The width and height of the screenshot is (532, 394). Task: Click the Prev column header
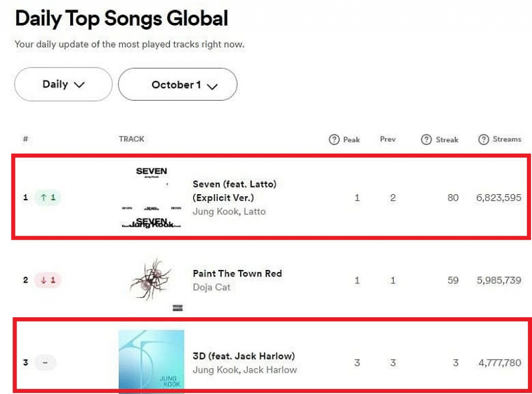coord(388,139)
